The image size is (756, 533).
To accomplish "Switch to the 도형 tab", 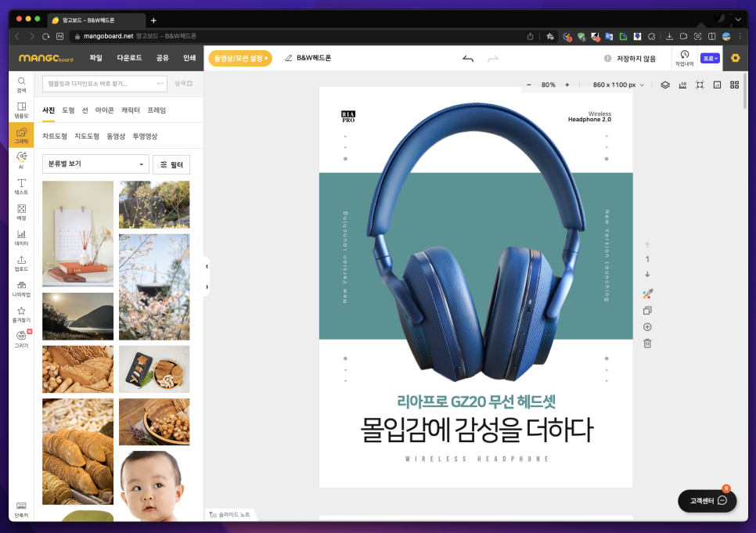I will (68, 110).
